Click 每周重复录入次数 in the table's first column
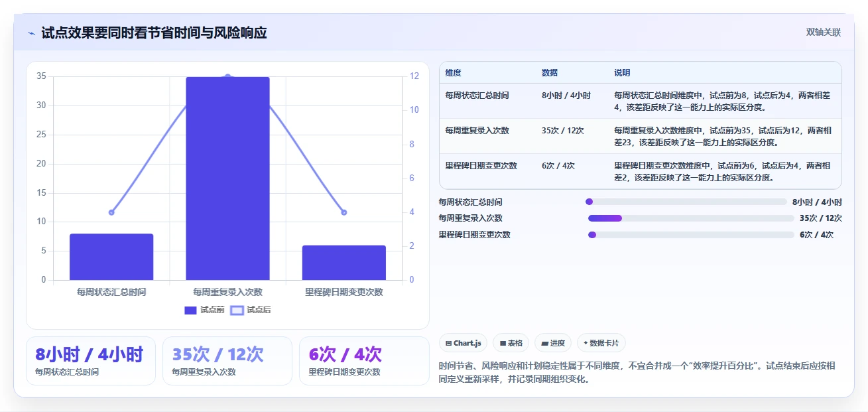 coord(477,131)
